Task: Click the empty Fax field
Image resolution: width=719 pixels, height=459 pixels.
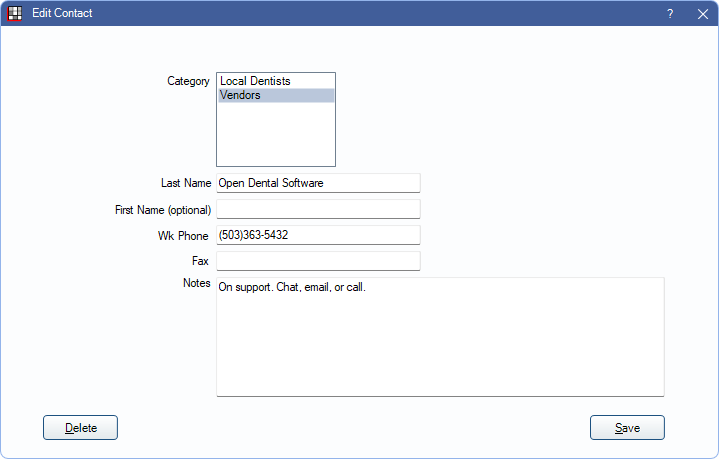Action: [x=318, y=261]
